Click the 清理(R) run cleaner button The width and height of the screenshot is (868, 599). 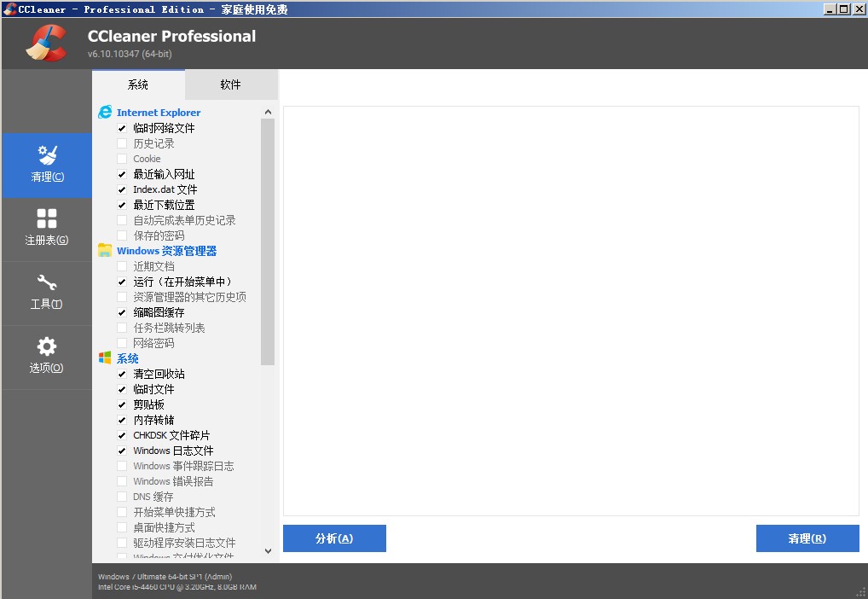tap(807, 538)
